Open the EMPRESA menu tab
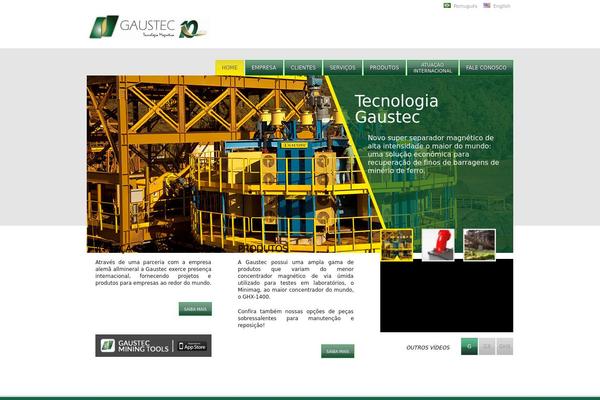 click(264, 68)
